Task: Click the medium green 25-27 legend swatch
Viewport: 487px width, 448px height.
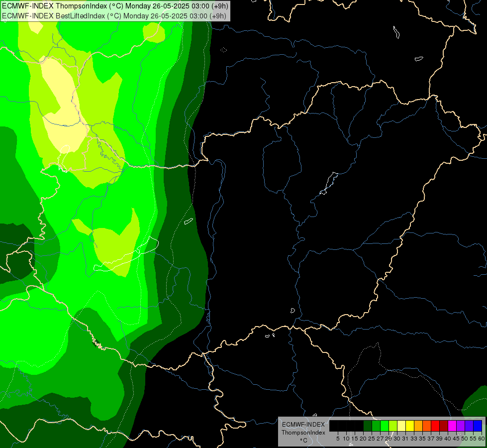Action: (376, 426)
